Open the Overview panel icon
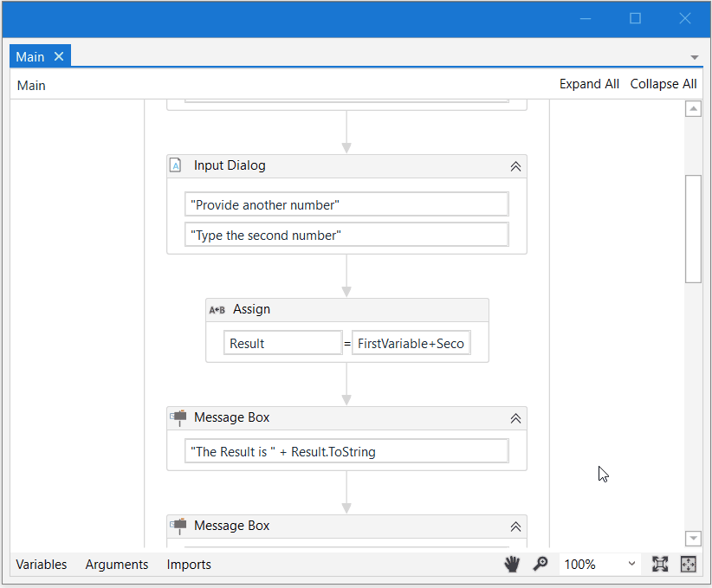This screenshot has width=712, height=588. coord(689,564)
